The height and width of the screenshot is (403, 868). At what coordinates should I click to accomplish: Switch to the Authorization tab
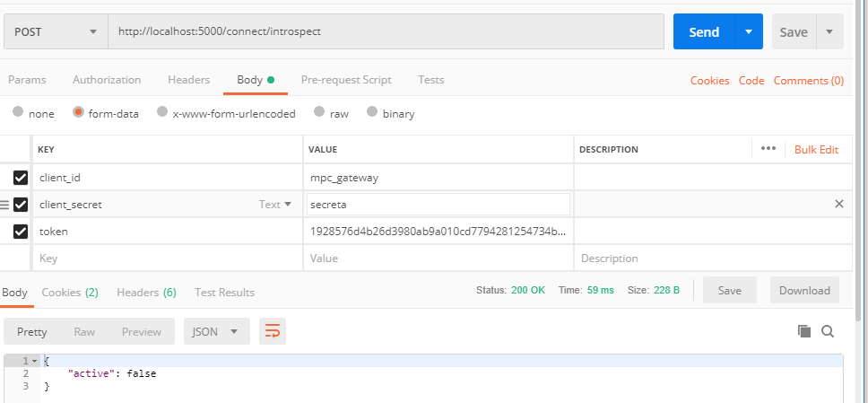click(107, 80)
